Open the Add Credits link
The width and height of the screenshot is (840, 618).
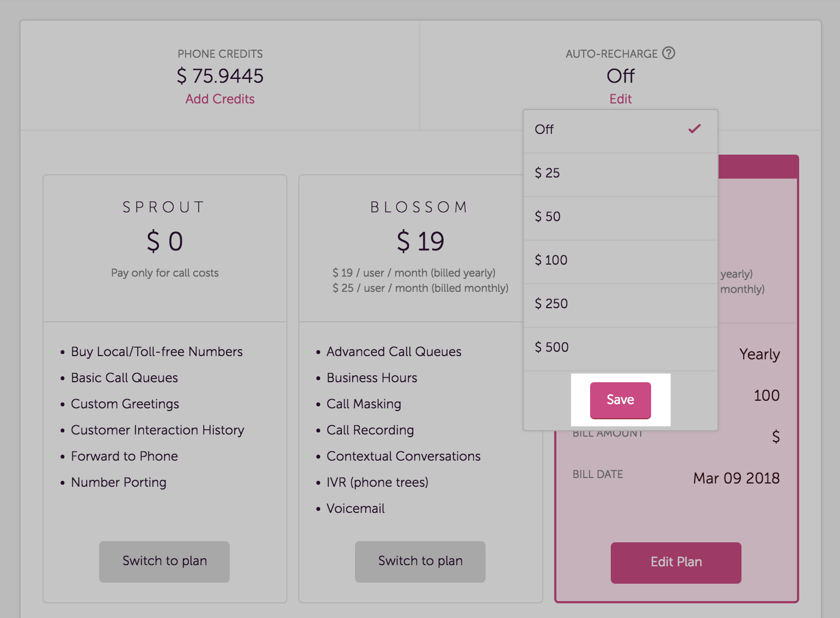(x=220, y=99)
